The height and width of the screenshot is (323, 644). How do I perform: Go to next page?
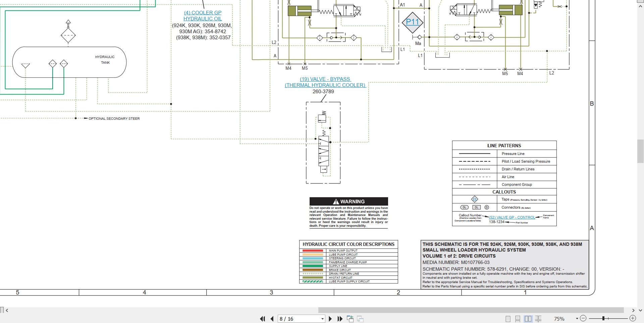330,319
